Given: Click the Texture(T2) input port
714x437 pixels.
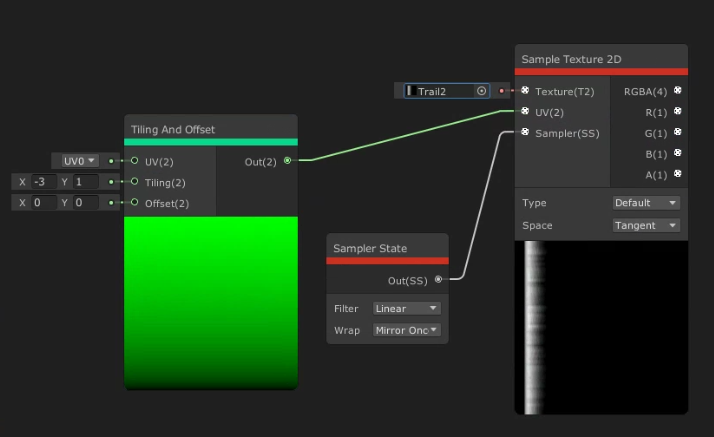Looking at the screenshot, I should point(525,90).
